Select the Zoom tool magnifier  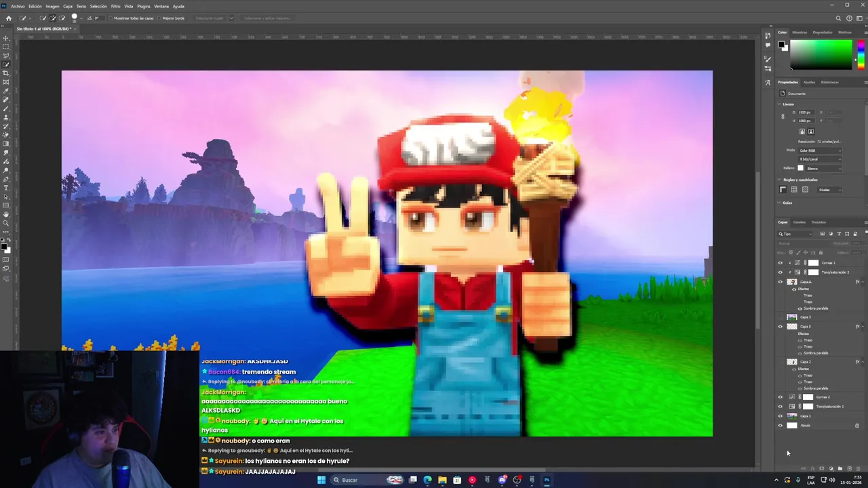[x=6, y=223]
